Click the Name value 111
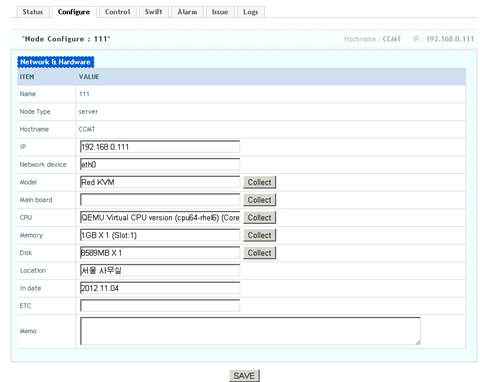 point(84,94)
